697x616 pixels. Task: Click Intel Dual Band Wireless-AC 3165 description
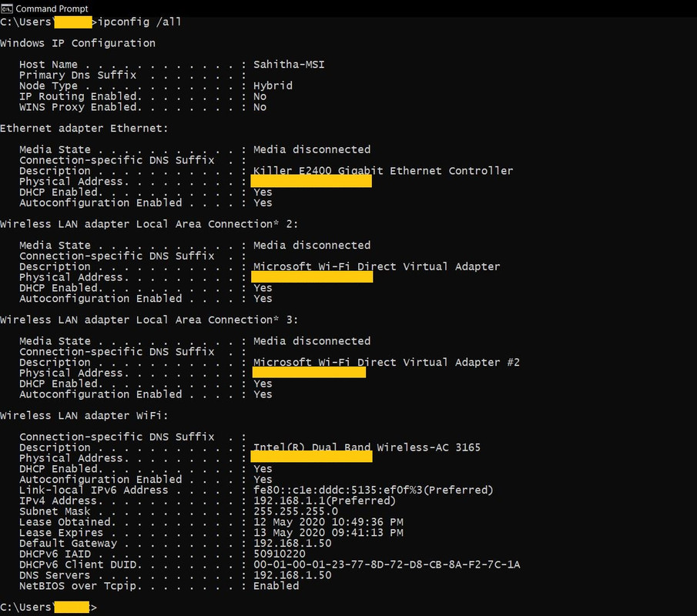click(367, 447)
